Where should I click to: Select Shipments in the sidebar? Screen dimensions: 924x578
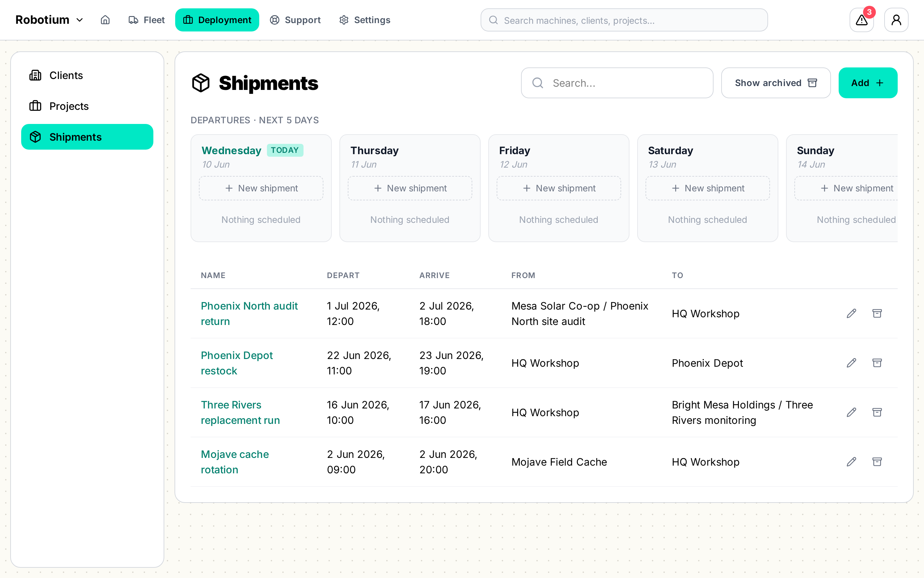87,137
